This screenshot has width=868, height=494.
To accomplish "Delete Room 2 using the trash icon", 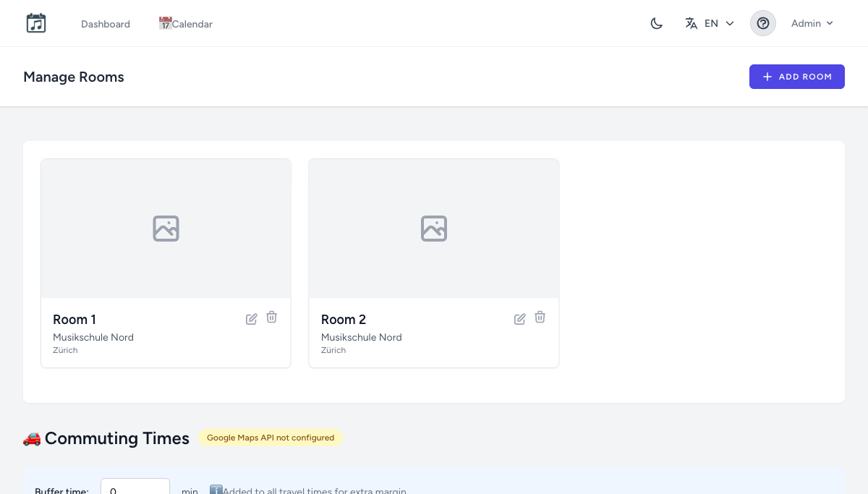I will (540, 318).
